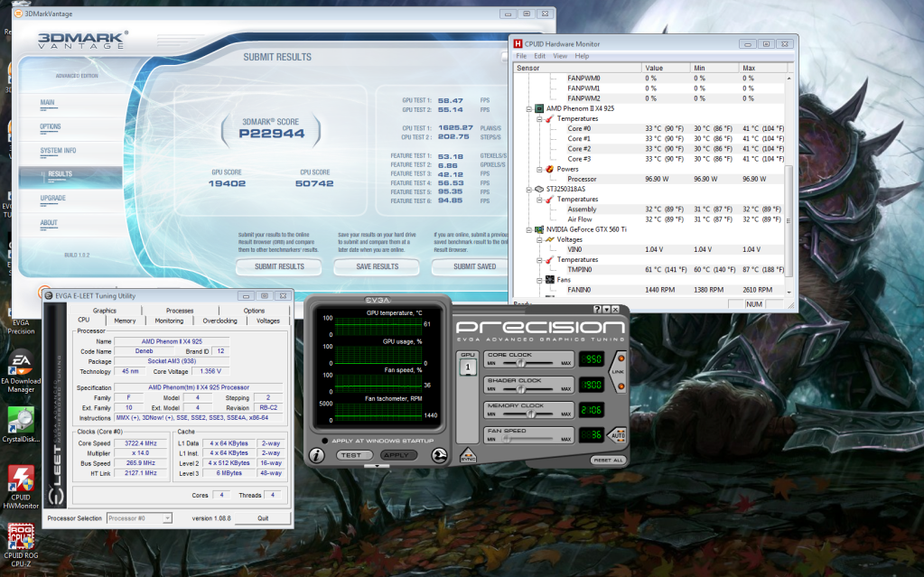
Task: Click the Core Clock slider handle
Action: click(x=521, y=363)
